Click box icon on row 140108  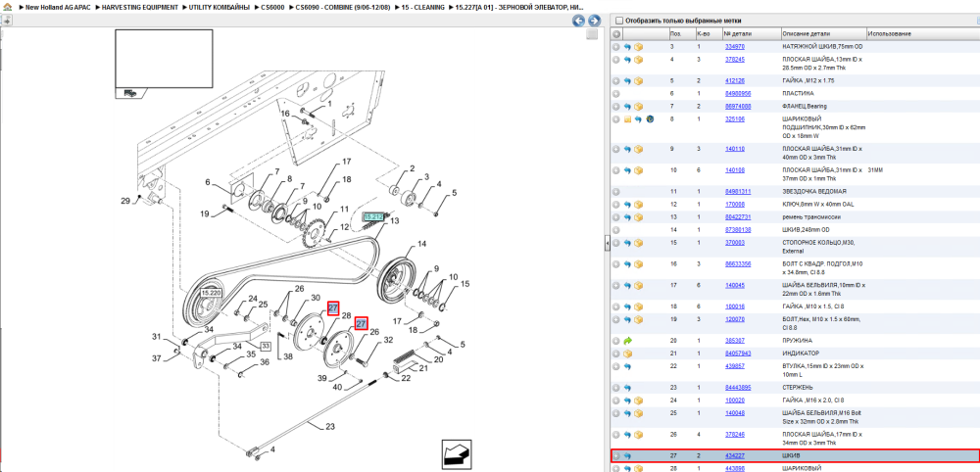coord(639,170)
